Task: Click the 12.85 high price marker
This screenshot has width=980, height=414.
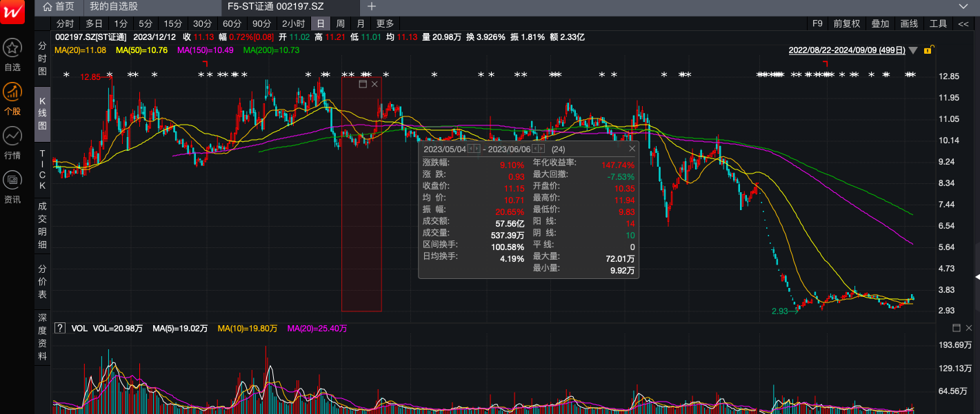Action: tap(90, 77)
